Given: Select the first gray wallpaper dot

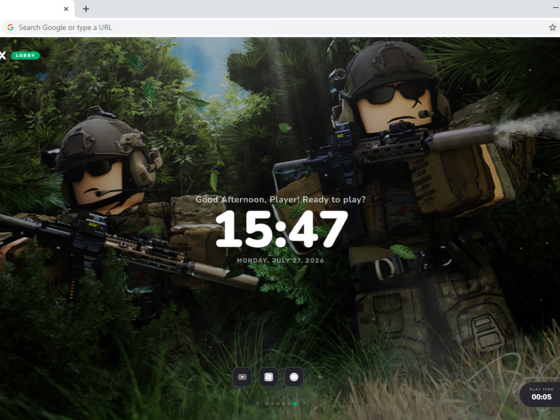Looking at the screenshot, I should 266,404.
